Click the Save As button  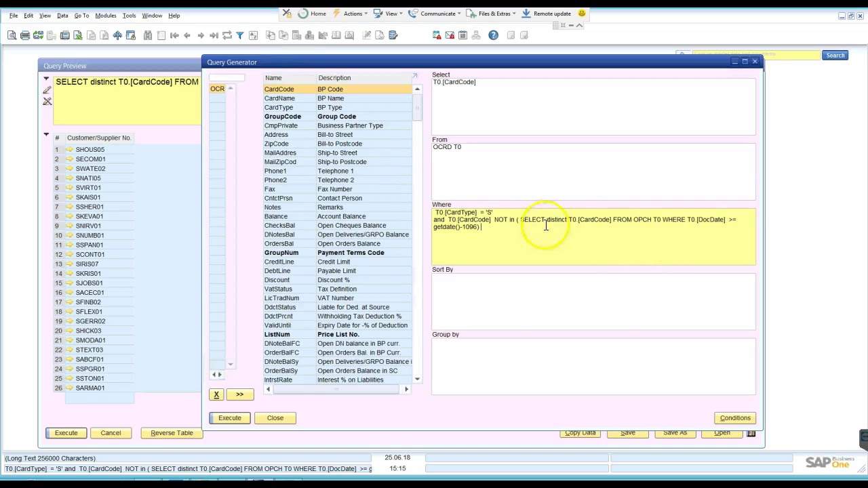pyautogui.click(x=675, y=432)
